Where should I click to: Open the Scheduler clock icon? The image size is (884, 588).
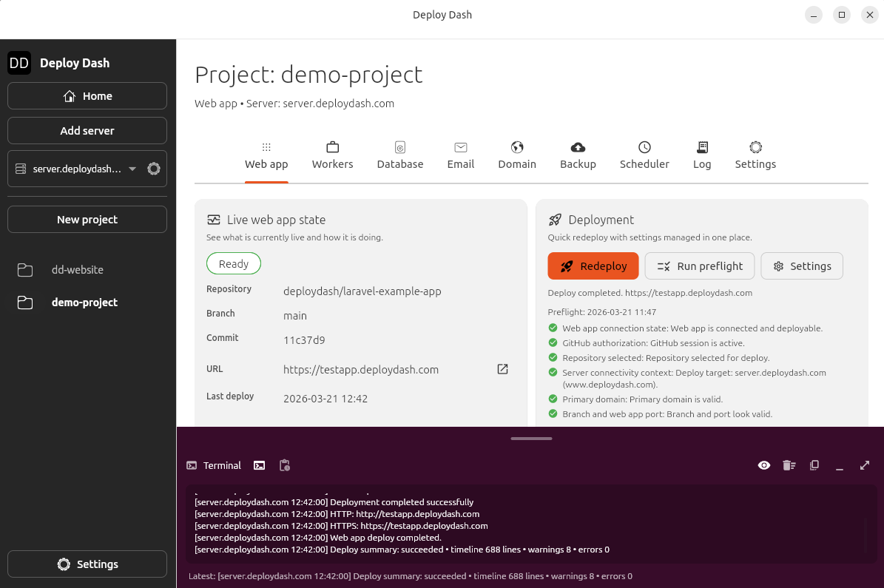[644, 146]
